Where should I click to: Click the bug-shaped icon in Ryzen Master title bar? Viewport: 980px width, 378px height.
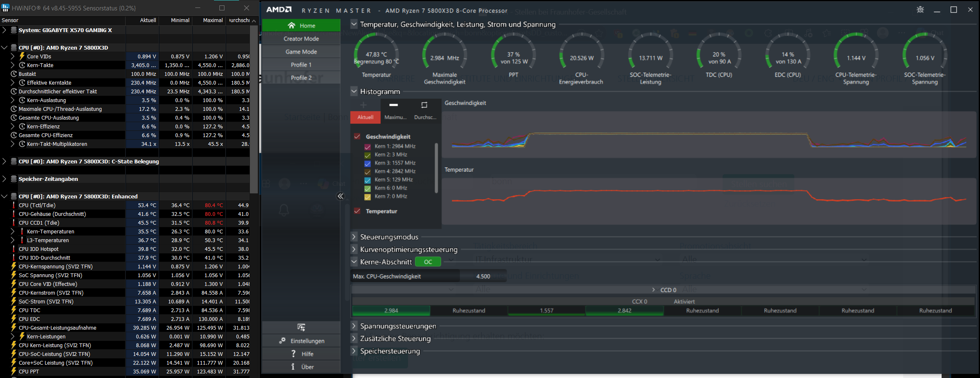920,10
